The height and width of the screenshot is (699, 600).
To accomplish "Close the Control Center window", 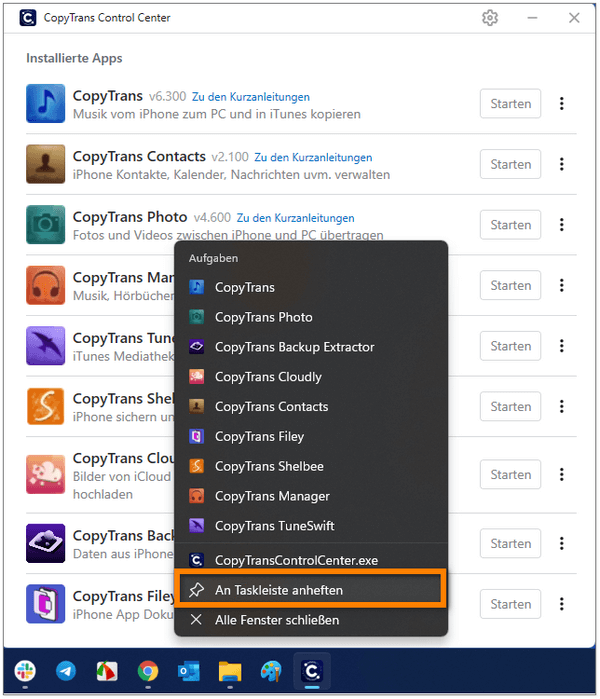I will [574, 18].
